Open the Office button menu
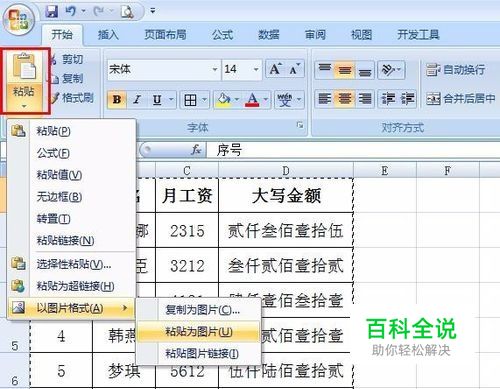This screenshot has width=500, height=389. tap(18, 19)
